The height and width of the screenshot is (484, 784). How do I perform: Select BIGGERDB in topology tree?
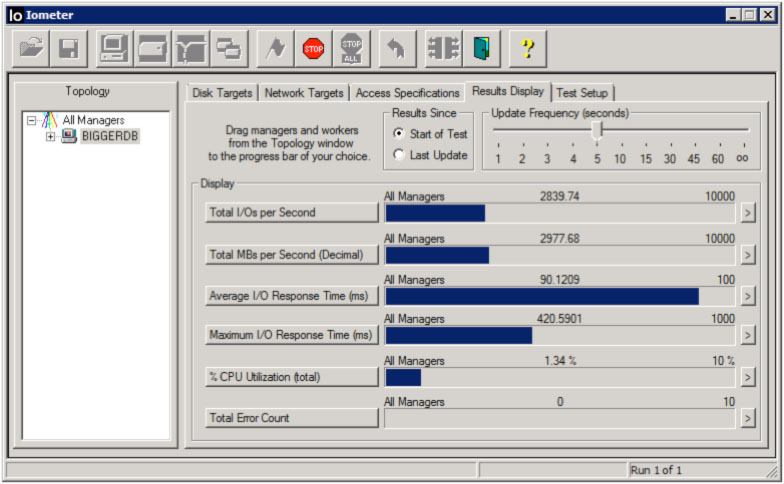pyautogui.click(x=110, y=136)
